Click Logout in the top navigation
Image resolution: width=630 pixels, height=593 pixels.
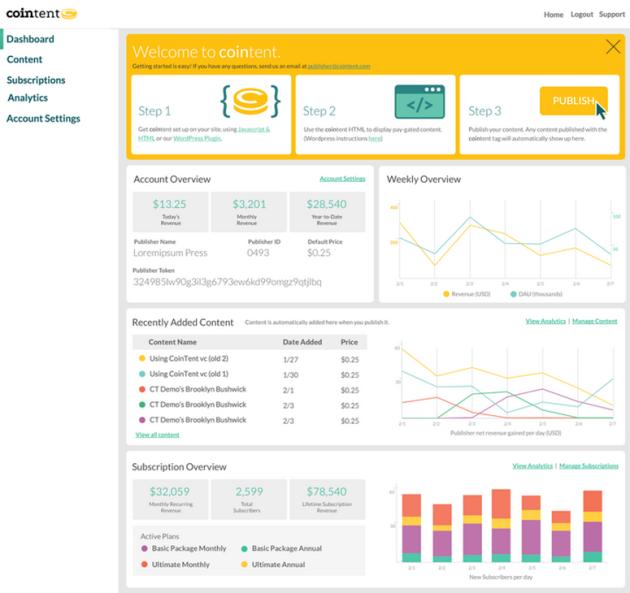coord(581,14)
